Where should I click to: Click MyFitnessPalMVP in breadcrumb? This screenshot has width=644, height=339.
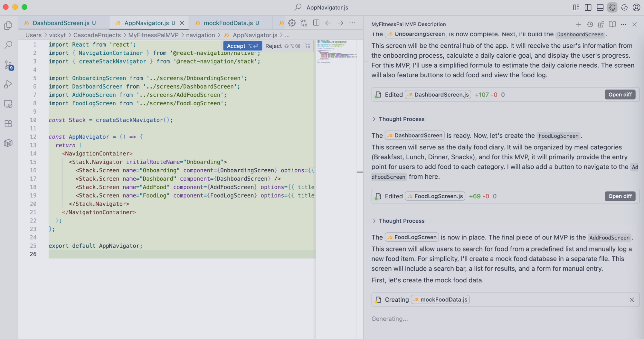(x=153, y=35)
